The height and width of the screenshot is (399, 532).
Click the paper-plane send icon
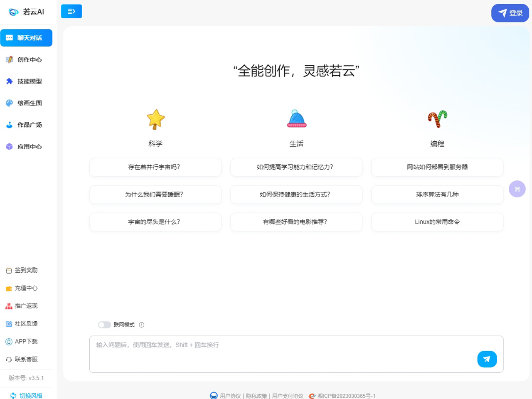tap(487, 359)
